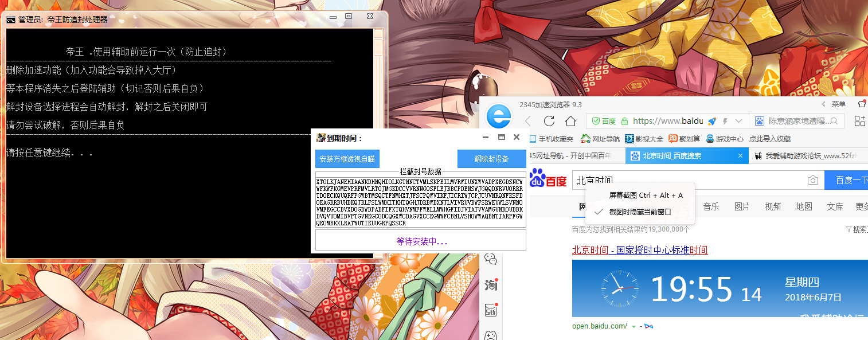Click the Baidu logo
Screen dimensions: 868x340
click(x=548, y=178)
